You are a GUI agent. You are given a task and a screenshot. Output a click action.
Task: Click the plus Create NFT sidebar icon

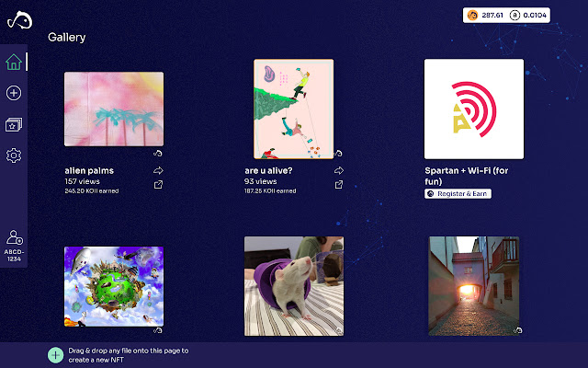[14, 93]
